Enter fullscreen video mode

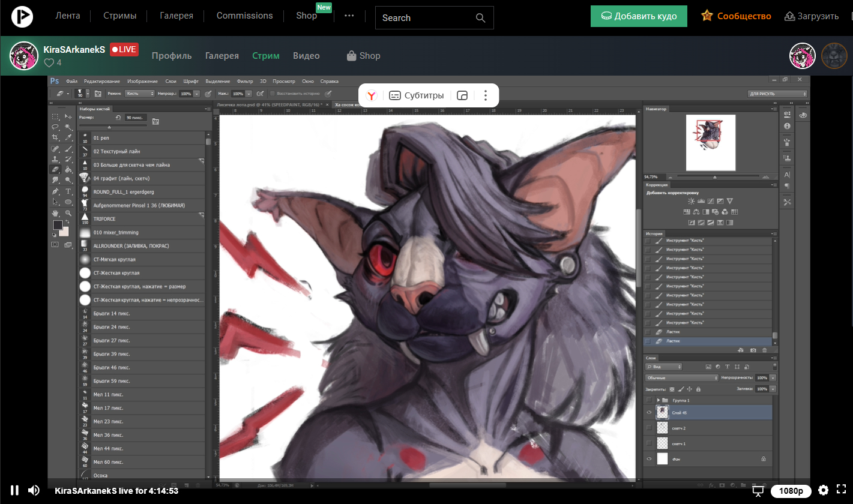[x=841, y=490]
